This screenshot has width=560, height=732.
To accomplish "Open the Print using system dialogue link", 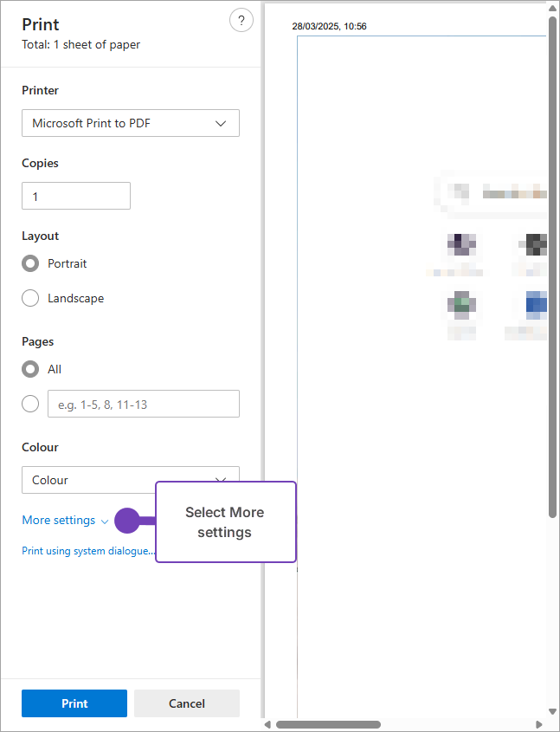I will click(x=88, y=551).
